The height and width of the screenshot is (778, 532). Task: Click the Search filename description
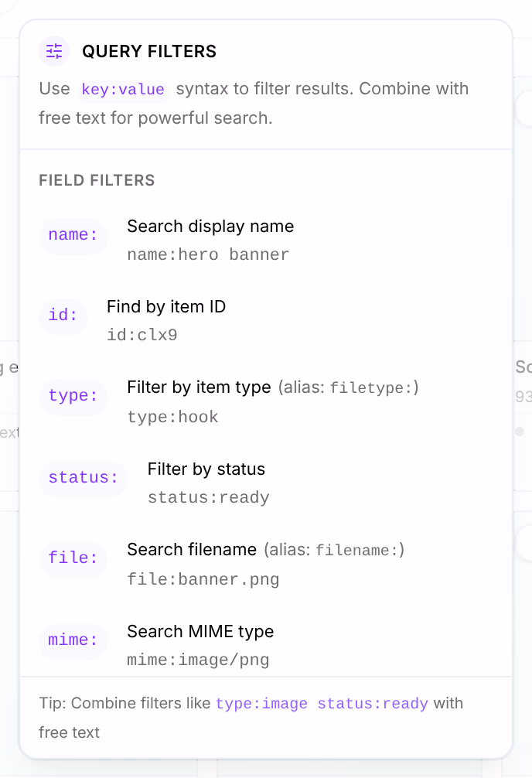click(192, 550)
